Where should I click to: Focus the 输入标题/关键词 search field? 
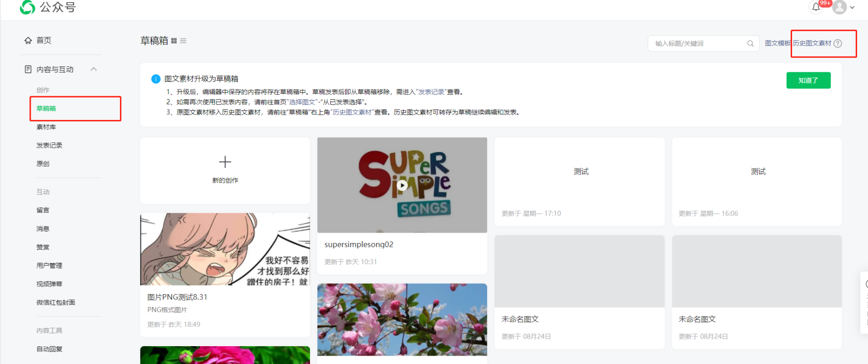pos(703,44)
